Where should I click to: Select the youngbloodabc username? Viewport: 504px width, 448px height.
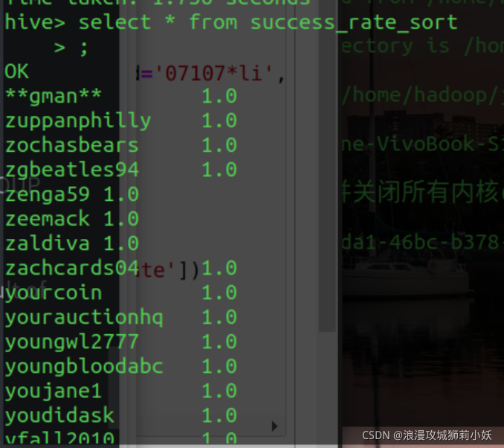pyautogui.click(x=84, y=367)
